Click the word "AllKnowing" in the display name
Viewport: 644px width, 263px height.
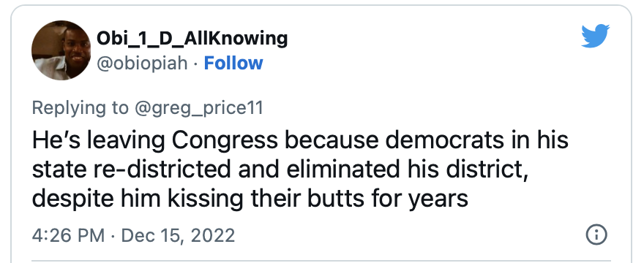236,39
